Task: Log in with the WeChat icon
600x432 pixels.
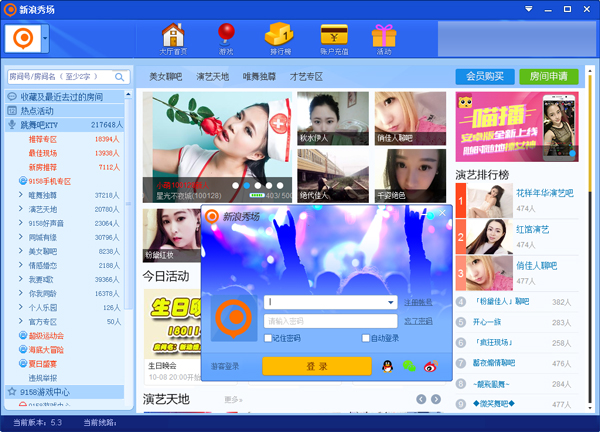Action: pyautogui.click(x=409, y=366)
